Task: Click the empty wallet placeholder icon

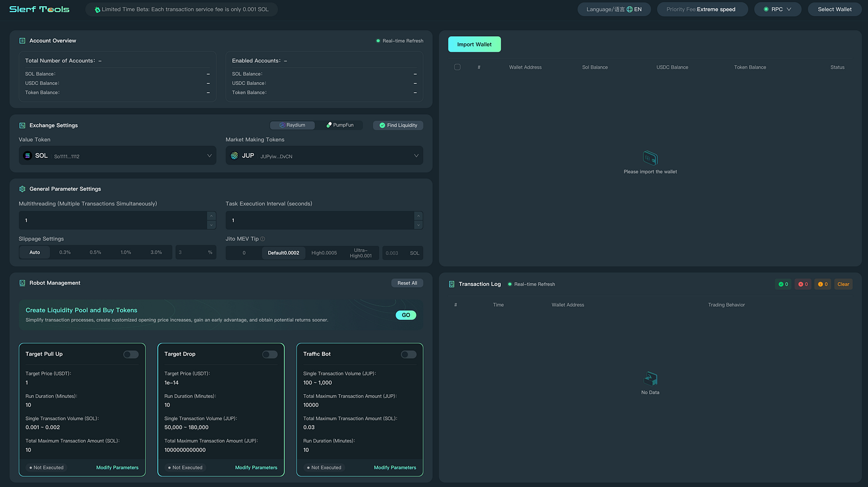Action: [x=650, y=159]
